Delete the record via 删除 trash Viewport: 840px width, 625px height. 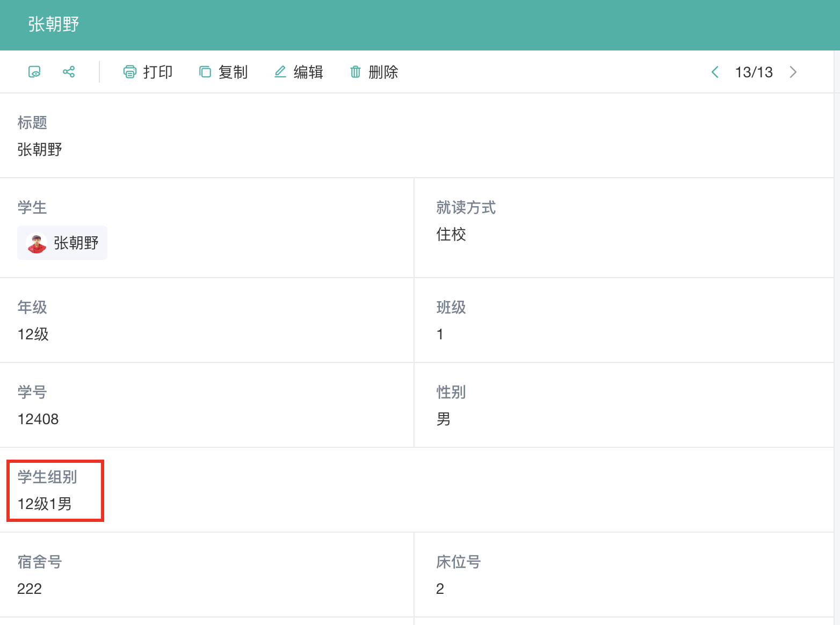(x=374, y=72)
